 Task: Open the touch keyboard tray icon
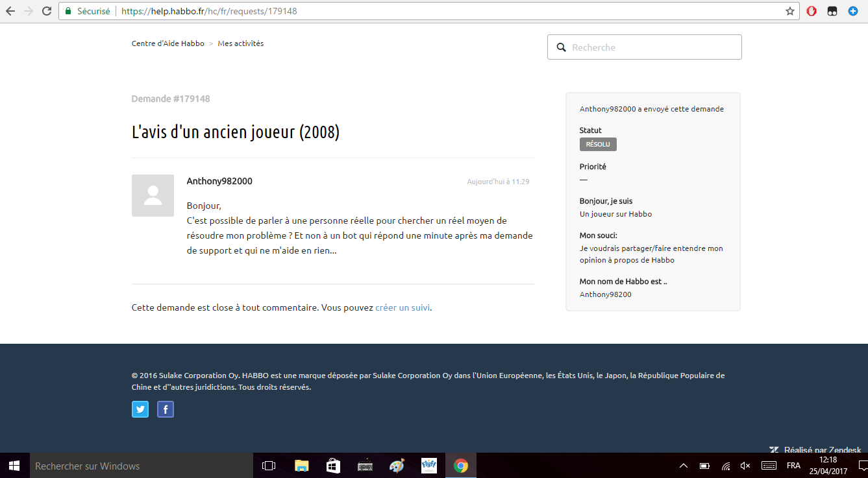[769, 466]
